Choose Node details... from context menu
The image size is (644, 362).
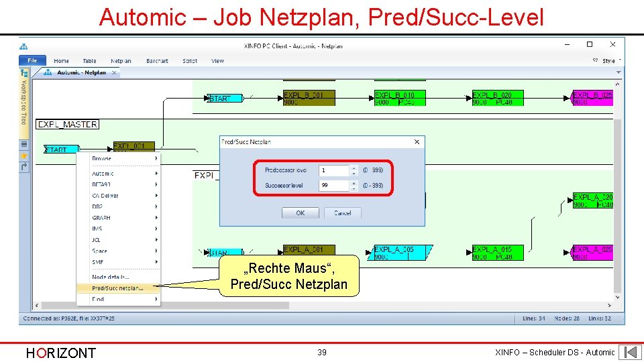click(118, 277)
